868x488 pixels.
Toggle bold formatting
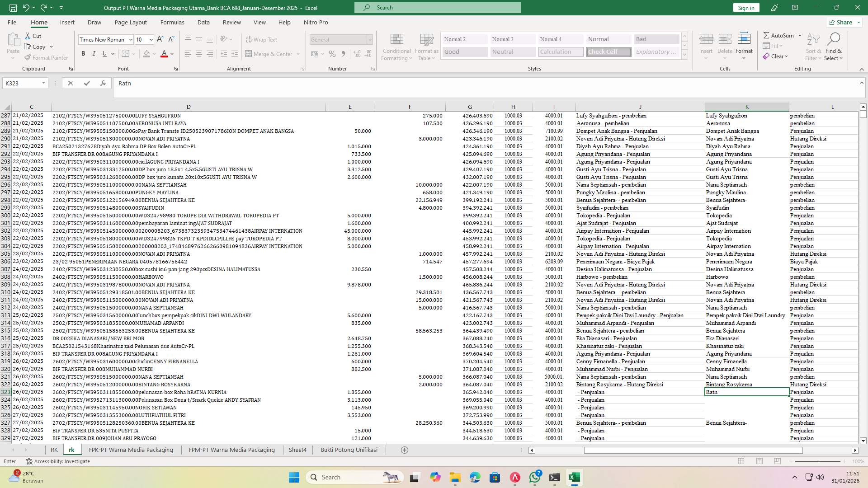click(83, 53)
